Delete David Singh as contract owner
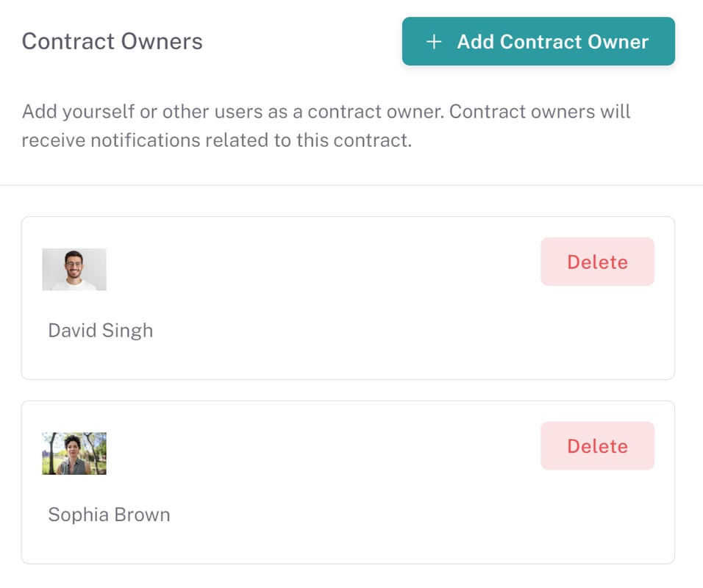This screenshot has height=588, width=703. [x=597, y=262]
